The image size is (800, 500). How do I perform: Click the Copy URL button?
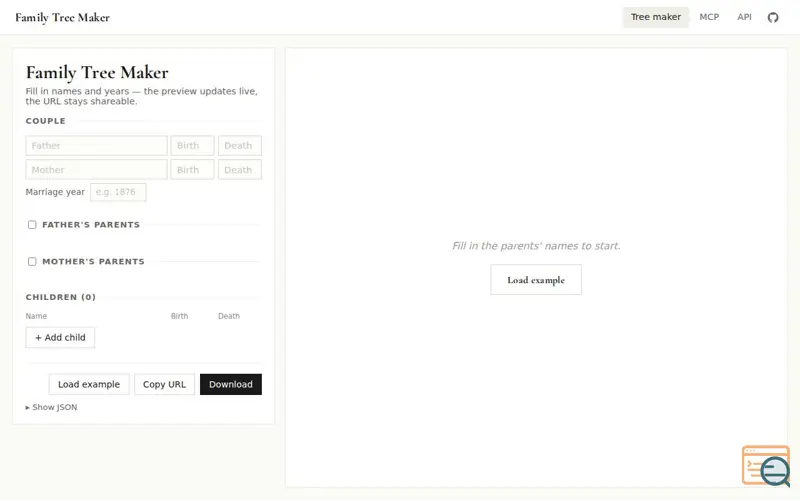pos(164,384)
